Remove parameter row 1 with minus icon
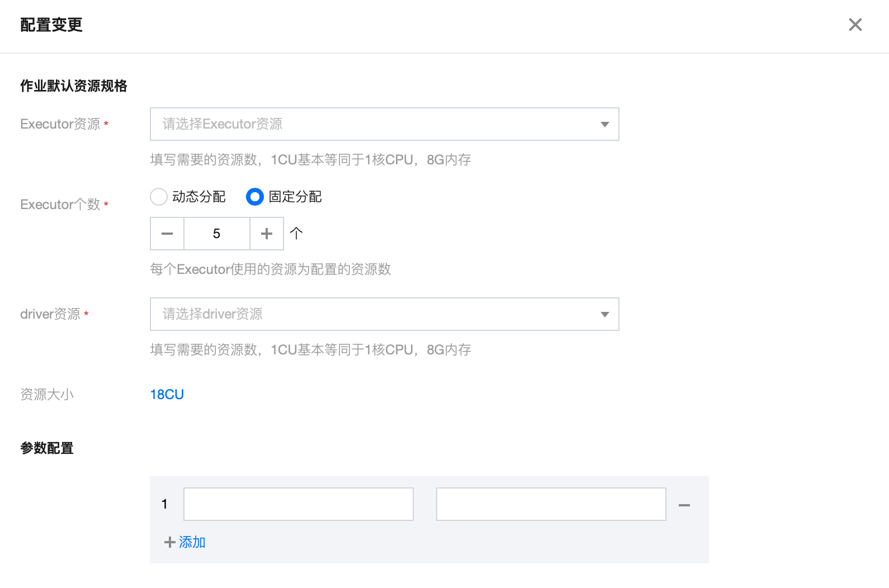The height and width of the screenshot is (588, 889). click(684, 505)
